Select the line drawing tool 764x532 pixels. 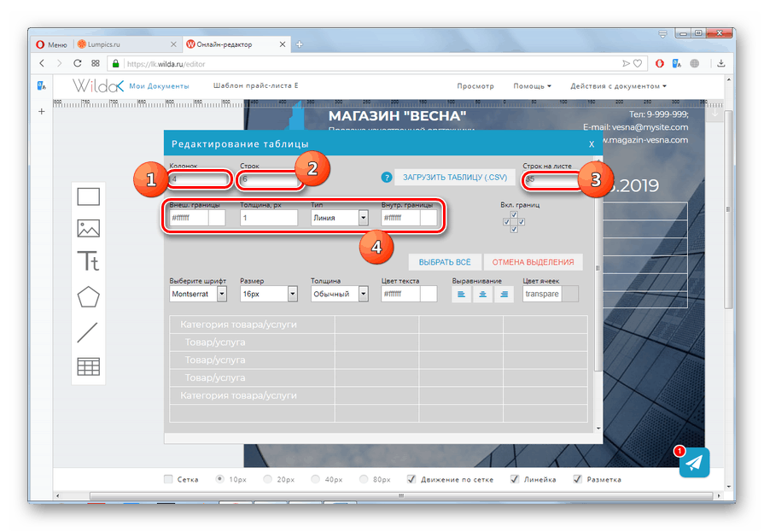[x=88, y=332]
